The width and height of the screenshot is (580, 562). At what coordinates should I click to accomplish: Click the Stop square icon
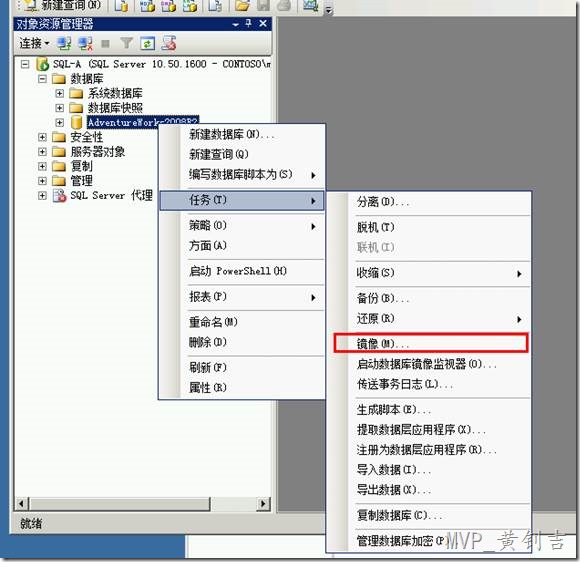click(x=105, y=44)
